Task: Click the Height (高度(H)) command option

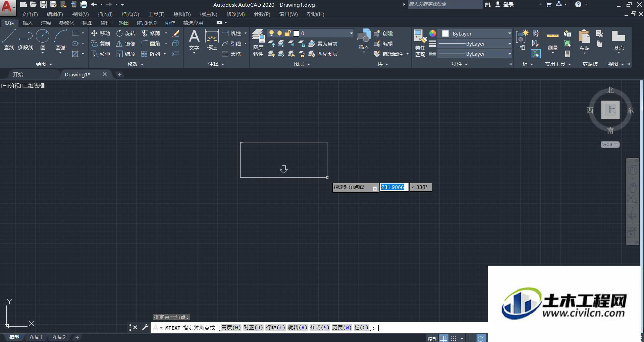Action: click(231, 328)
